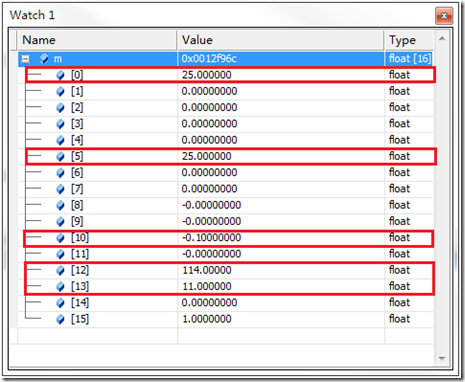The height and width of the screenshot is (382, 465).
Task: Click the float type of element [3]
Action: coord(399,124)
